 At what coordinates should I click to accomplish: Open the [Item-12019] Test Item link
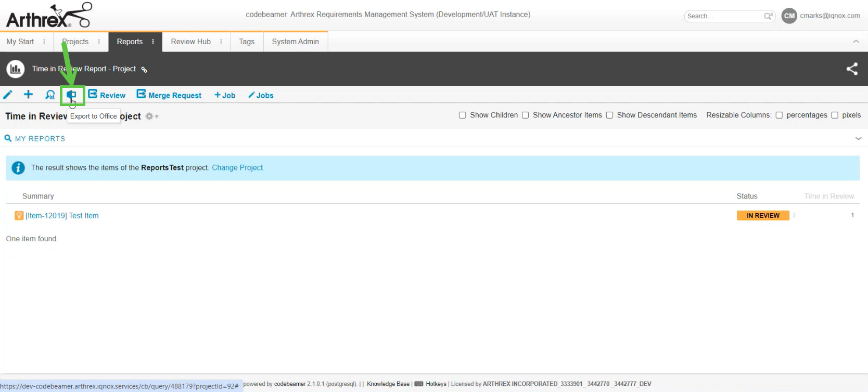[62, 216]
